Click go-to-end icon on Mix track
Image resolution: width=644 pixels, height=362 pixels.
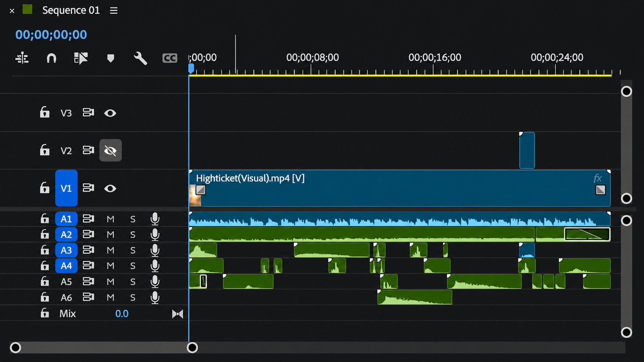click(x=178, y=314)
